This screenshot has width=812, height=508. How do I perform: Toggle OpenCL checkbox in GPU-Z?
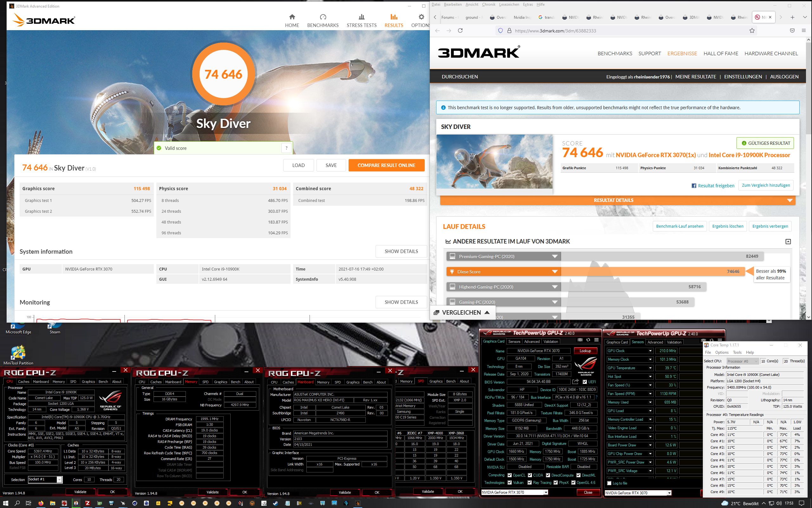510,475
